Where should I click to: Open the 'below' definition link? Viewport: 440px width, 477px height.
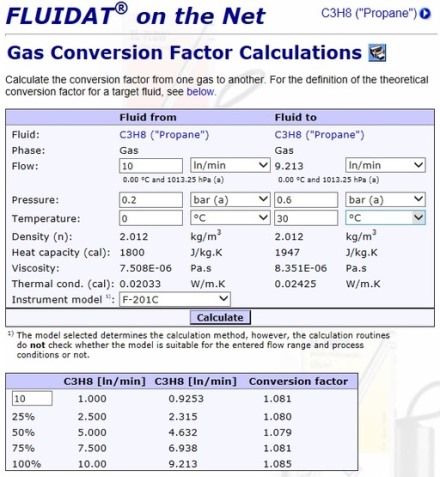point(200,92)
